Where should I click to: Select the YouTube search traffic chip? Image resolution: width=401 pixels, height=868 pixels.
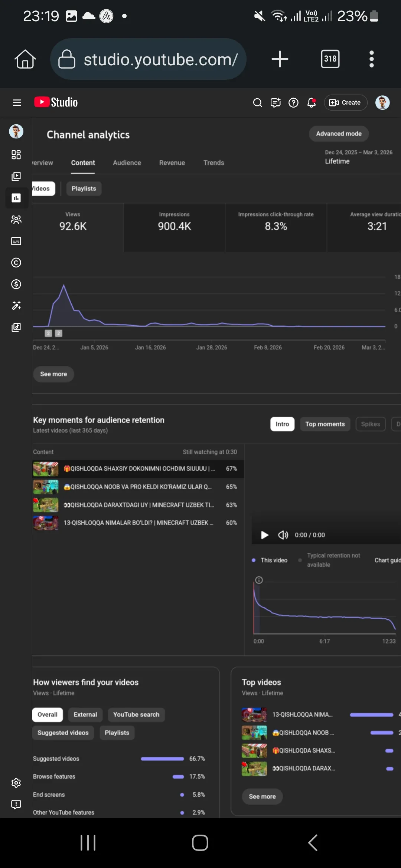[x=136, y=714]
